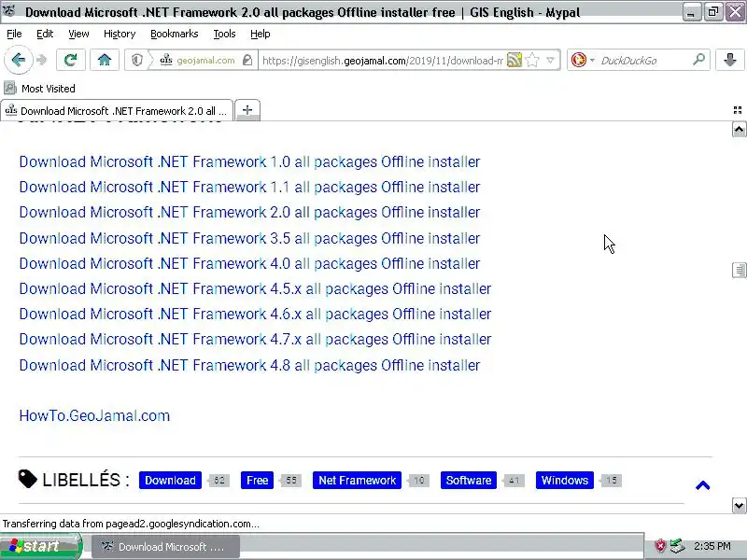Open the DuckDuckGo search engine selector
Screen dimensions: 747x560
pos(583,60)
